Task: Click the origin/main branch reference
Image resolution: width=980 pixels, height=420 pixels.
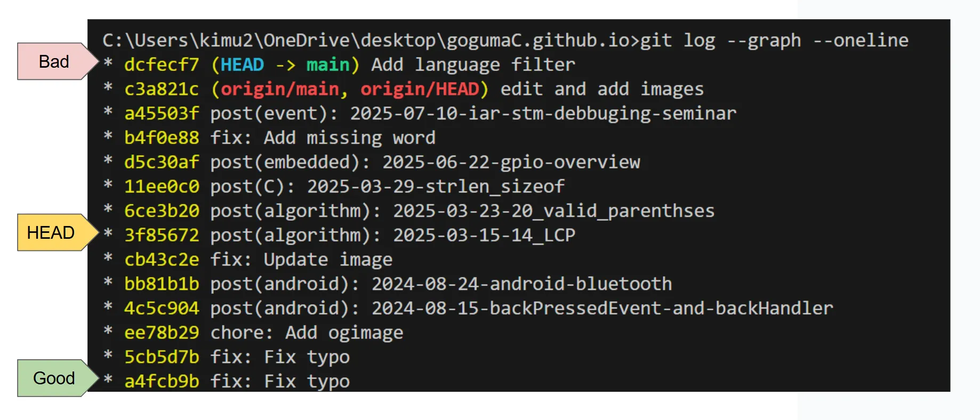Action: [280, 89]
